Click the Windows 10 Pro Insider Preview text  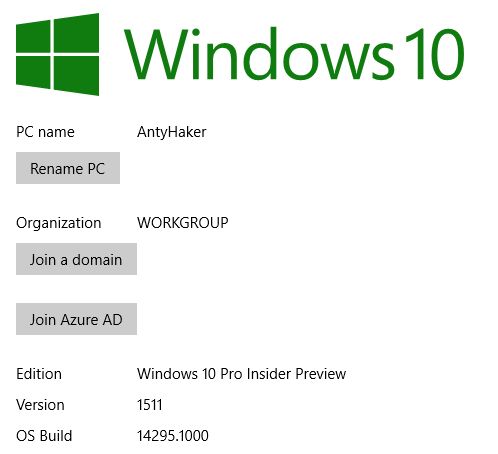coord(241,374)
